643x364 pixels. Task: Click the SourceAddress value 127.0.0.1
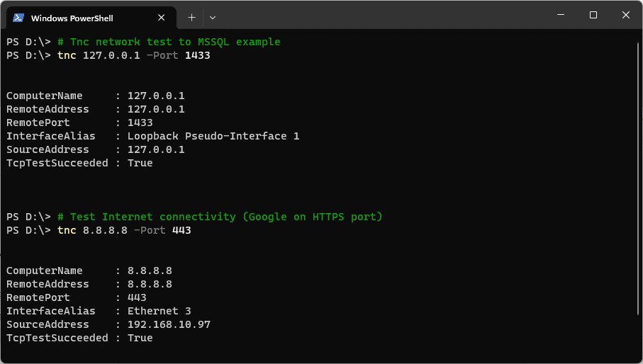click(x=156, y=149)
